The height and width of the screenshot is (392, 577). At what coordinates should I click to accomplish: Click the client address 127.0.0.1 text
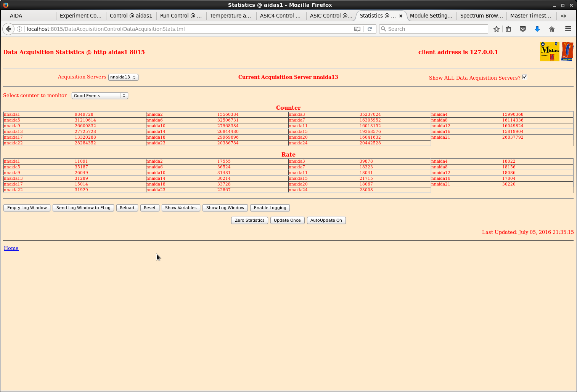(458, 52)
